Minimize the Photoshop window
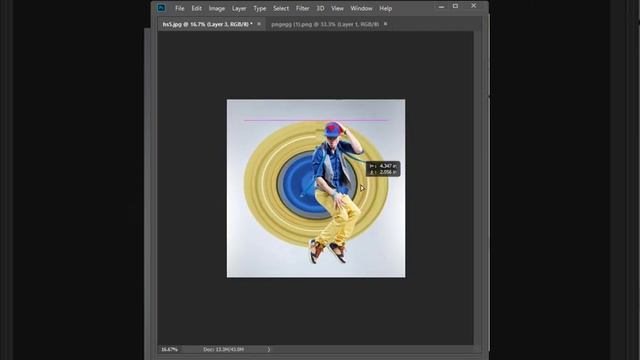This screenshot has height=360, width=640. (x=441, y=7)
